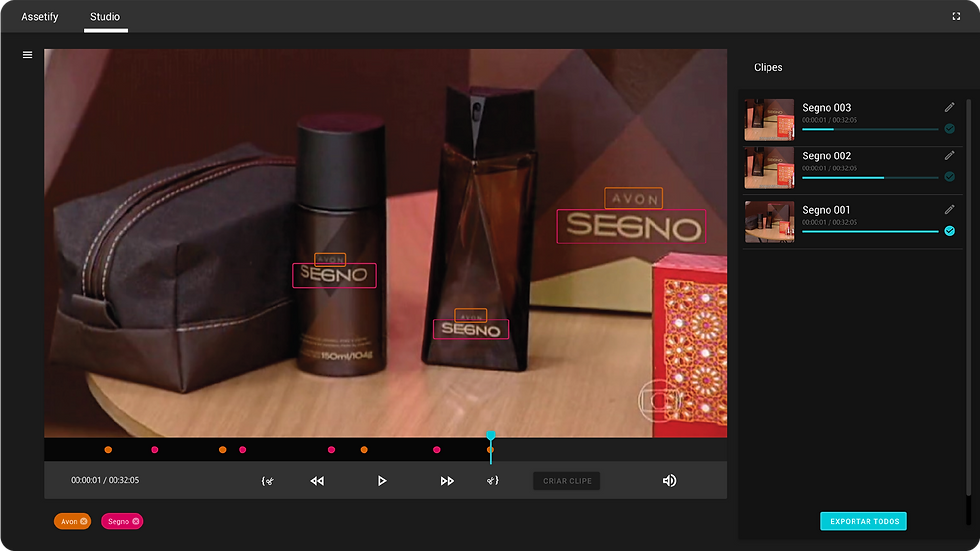
Task: Click the Clipes panel heading
Action: click(768, 67)
